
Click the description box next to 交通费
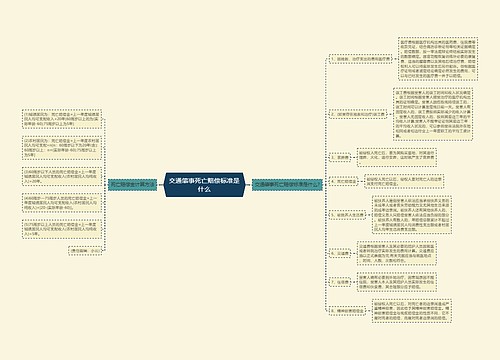[x=397, y=253]
